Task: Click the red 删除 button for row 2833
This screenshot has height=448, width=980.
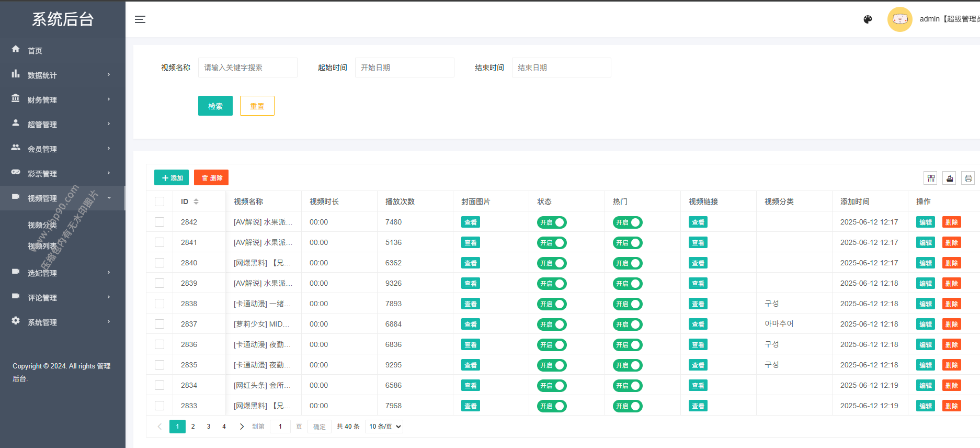Action: [x=951, y=406]
